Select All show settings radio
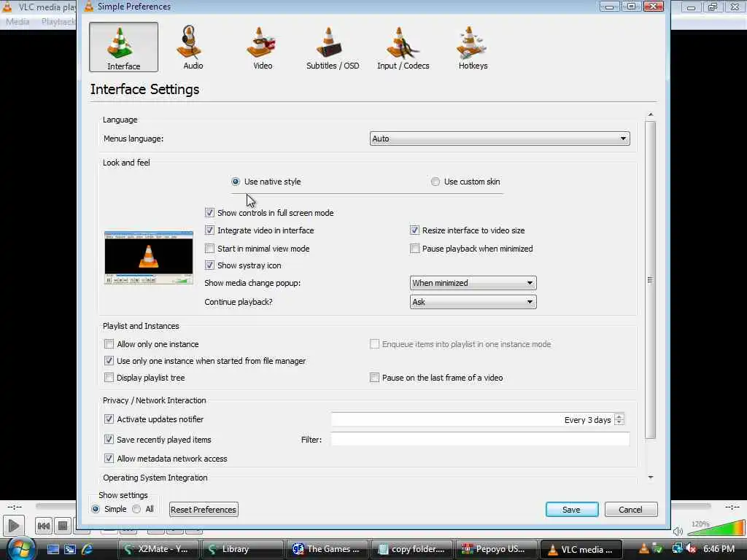 [136, 509]
